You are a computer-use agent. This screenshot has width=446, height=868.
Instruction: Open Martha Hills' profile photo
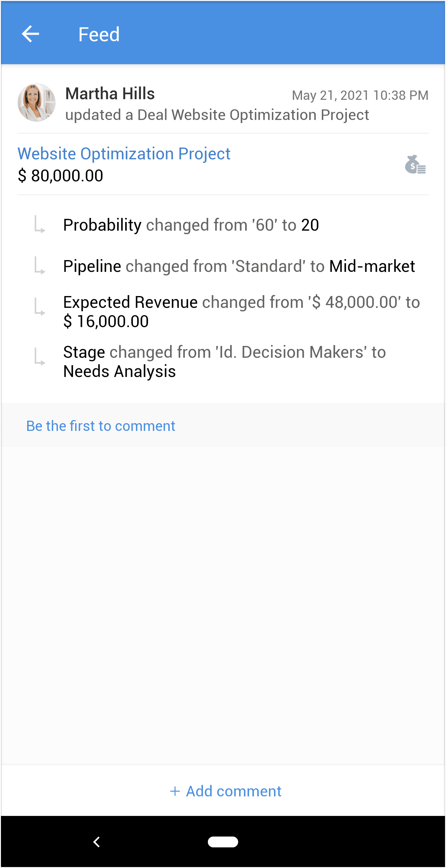pyautogui.click(x=36, y=103)
